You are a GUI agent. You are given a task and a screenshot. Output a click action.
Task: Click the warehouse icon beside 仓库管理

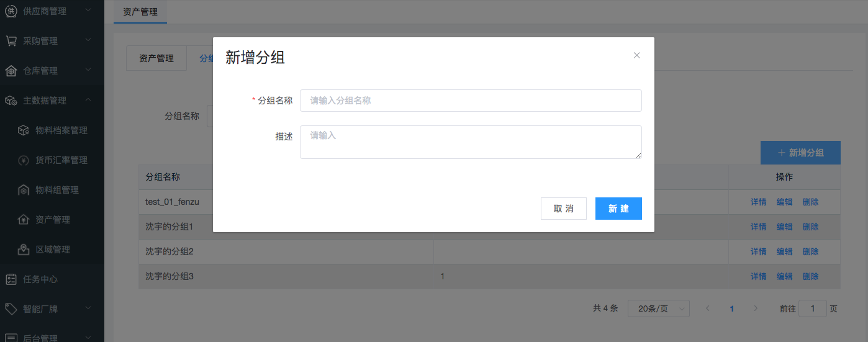coord(11,71)
